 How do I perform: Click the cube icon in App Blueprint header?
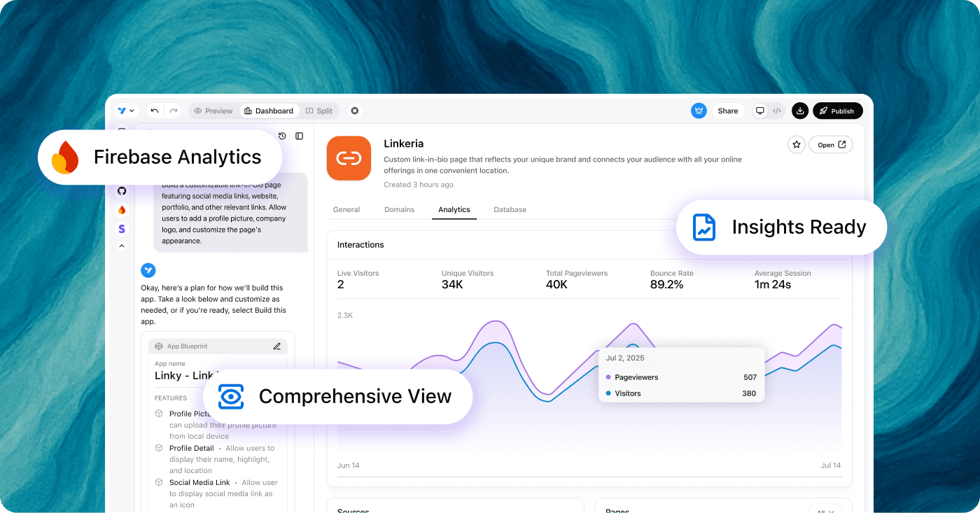pyautogui.click(x=159, y=346)
